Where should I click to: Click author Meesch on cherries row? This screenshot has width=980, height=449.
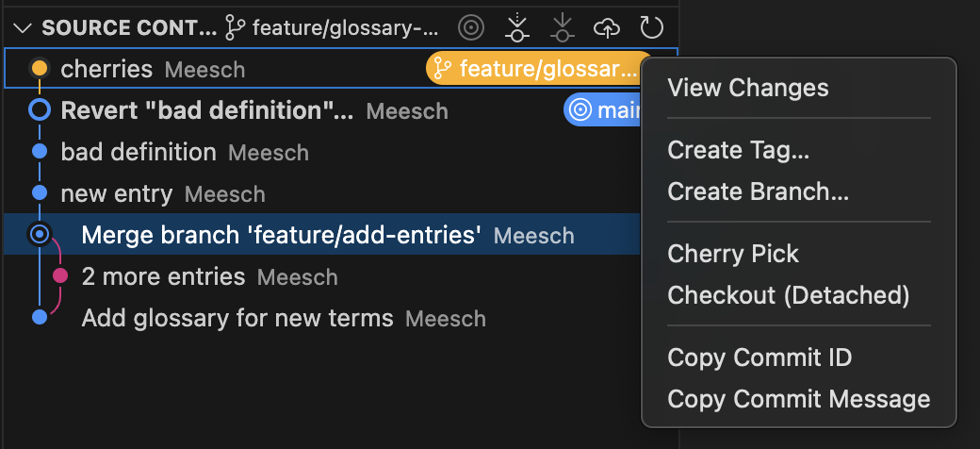(205, 70)
